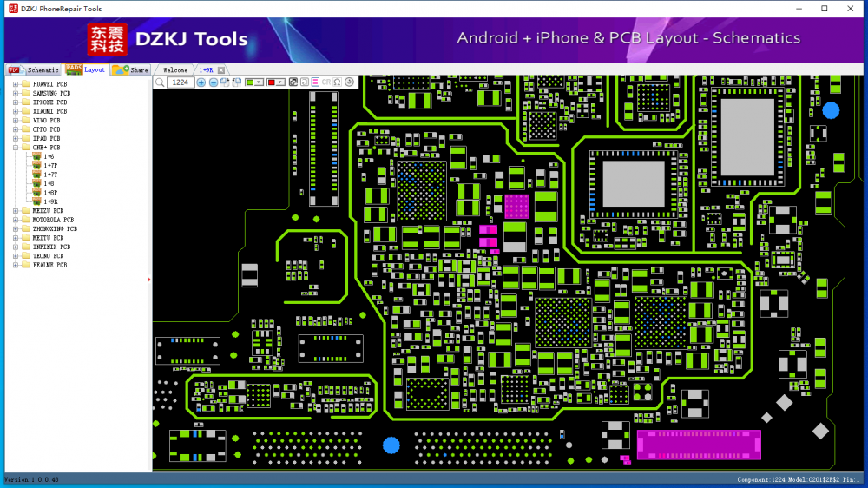This screenshot has width=868, height=488.
Task: Open the 1+8P board file
Action: coord(50,193)
